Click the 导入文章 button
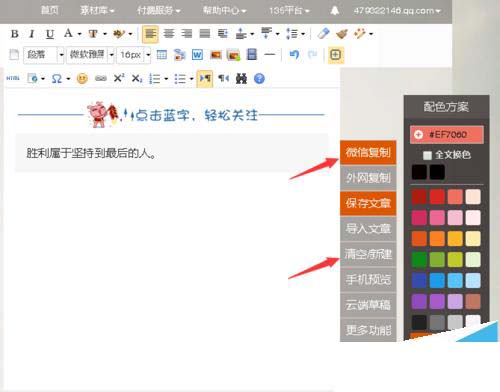Viewport: 500px width, 392px height. click(368, 229)
